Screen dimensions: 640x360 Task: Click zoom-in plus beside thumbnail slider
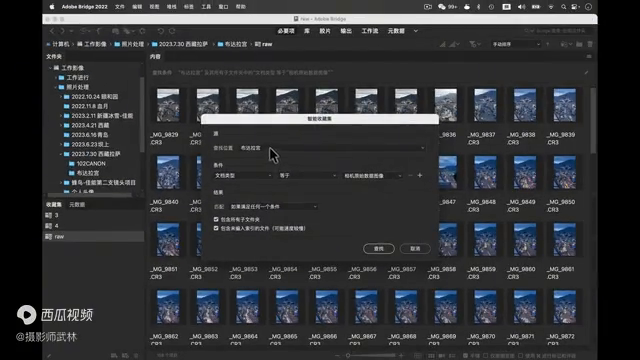[x=401, y=356]
